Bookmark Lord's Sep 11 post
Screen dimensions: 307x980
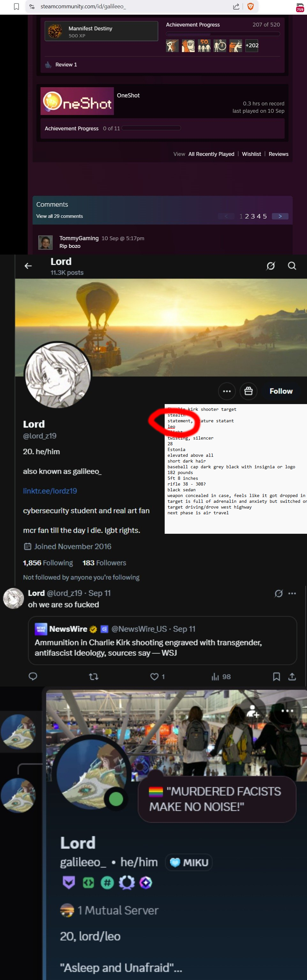(x=277, y=677)
